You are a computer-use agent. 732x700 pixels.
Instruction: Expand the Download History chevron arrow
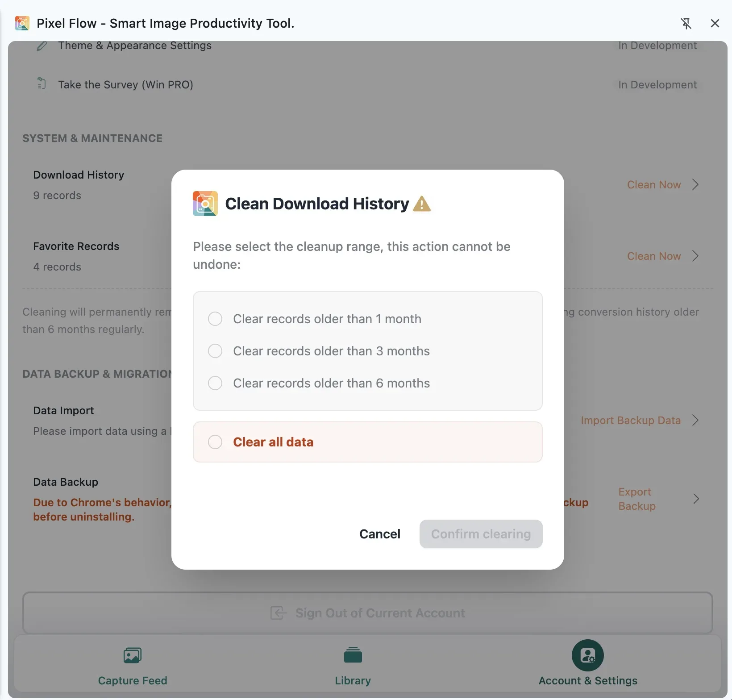click(x=695, y=184)
